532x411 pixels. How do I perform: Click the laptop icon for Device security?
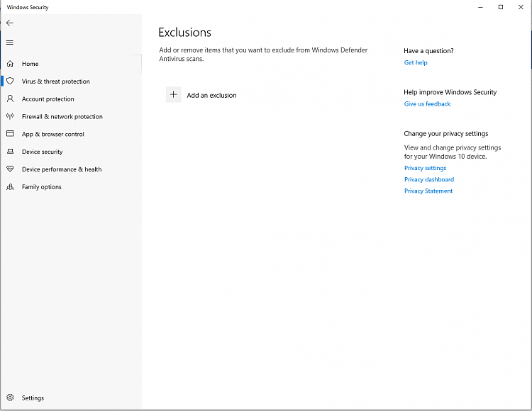[10, 152]
